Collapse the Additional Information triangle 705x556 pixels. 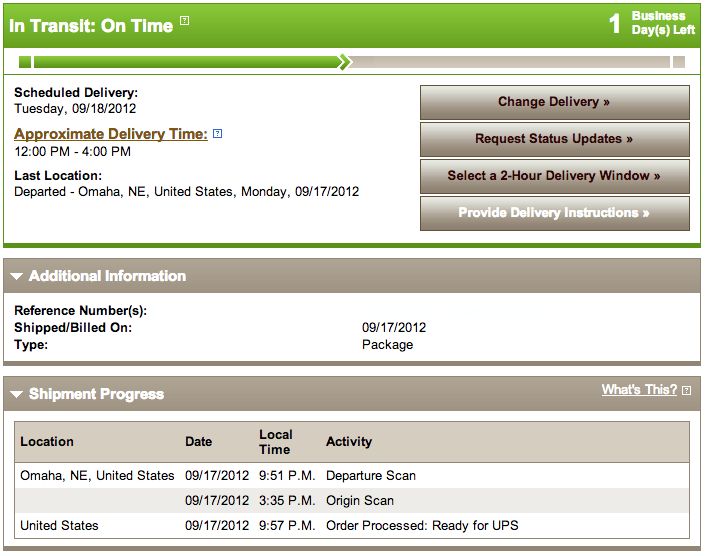[x=17, y=276]
